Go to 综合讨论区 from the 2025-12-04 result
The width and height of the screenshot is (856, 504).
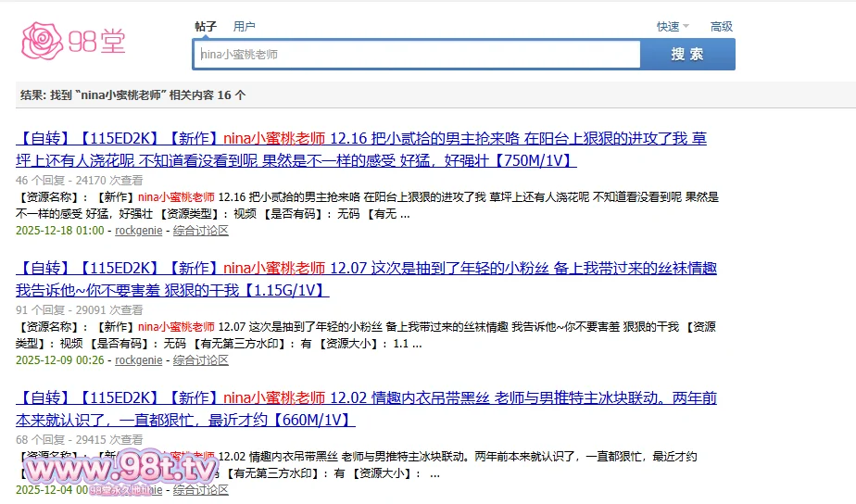(x=200, y=489)
